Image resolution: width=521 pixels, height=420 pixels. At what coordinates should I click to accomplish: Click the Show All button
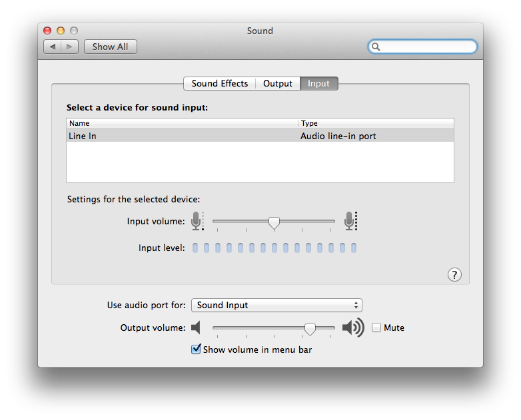click(x=111, y=47)
